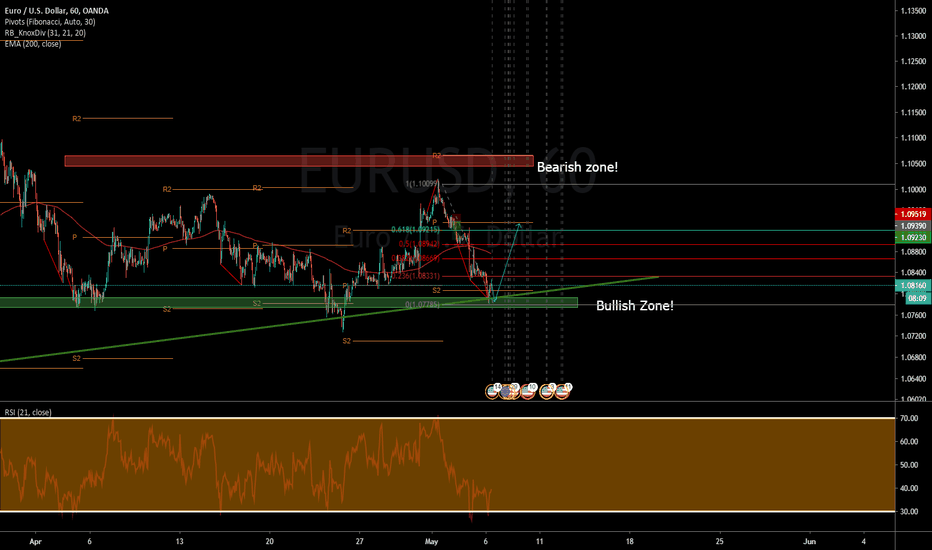This screenshot has height=550, width=932.
Task: Open the US flag event icon with badge 3
Action: [546, 391]
